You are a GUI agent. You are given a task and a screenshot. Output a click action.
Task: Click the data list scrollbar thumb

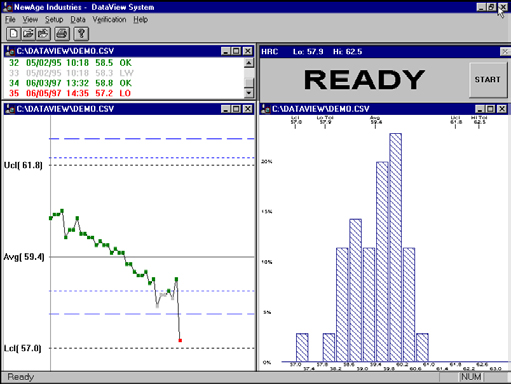point(249,82)
